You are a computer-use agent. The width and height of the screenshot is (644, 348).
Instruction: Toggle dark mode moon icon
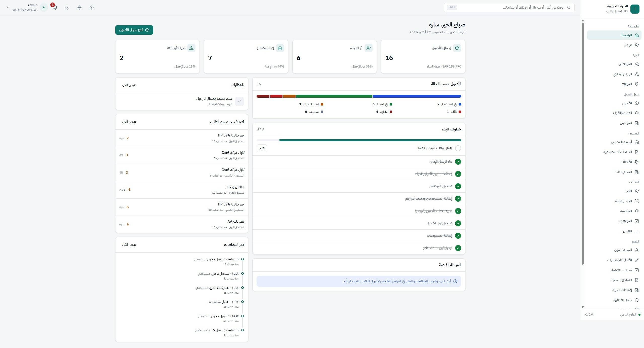click(67, 8)
